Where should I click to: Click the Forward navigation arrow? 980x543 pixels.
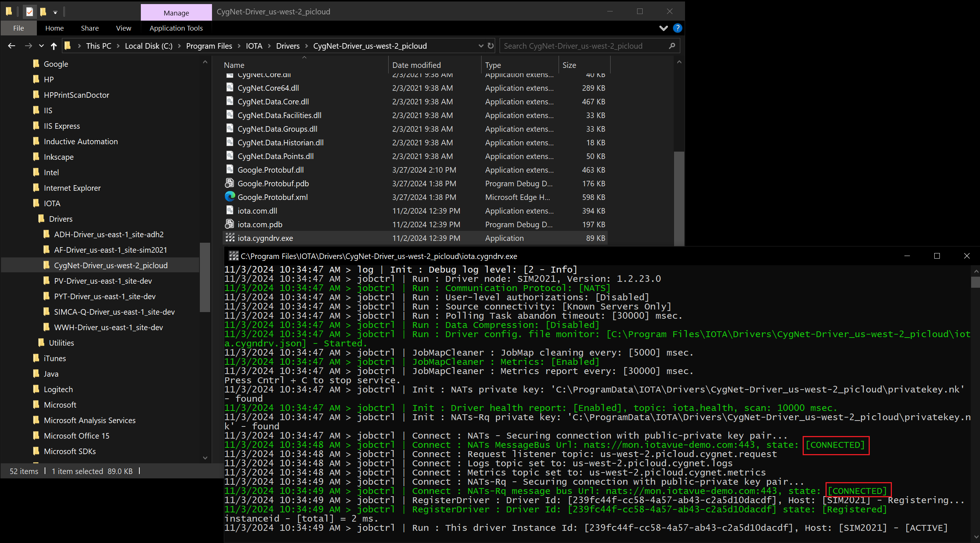coord(28,46)
